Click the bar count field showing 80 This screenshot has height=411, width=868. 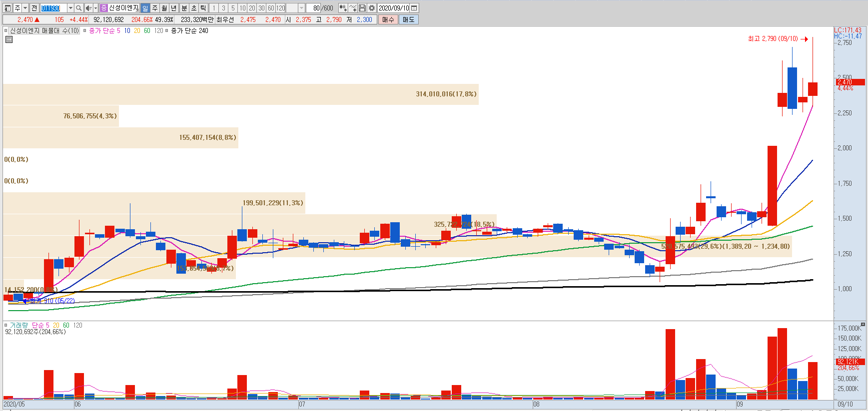[313, 8]
